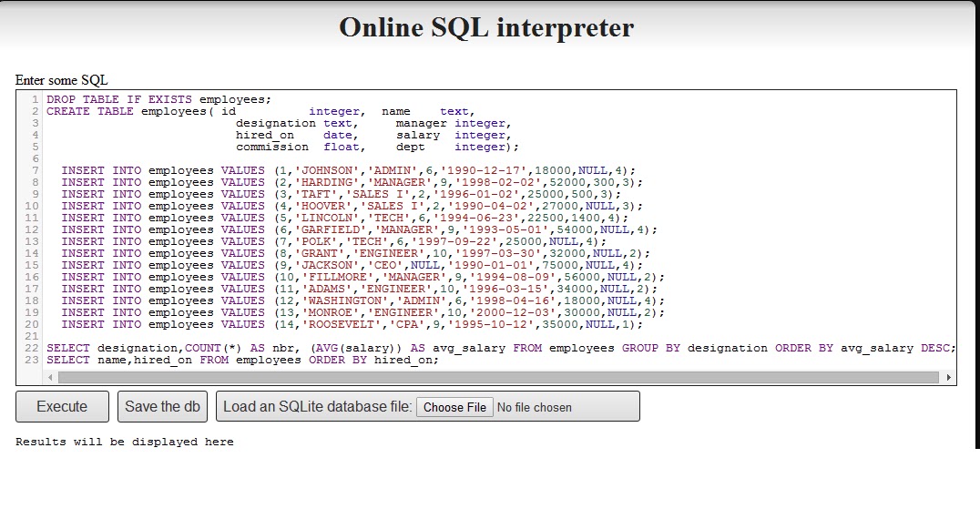Click the Execute button
The width and height of the screenshot is (980, 509).
62,407
